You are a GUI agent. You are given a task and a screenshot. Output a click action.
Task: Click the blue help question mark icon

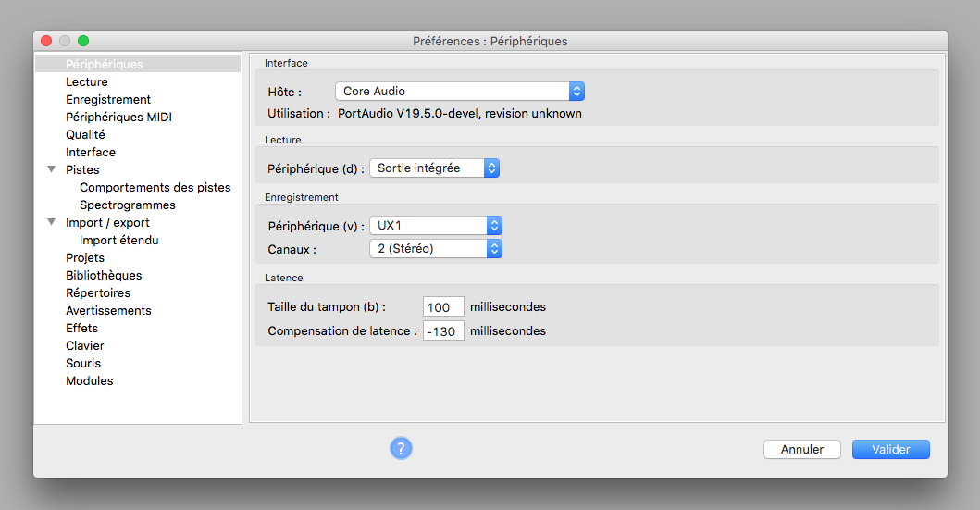(401, 449)
